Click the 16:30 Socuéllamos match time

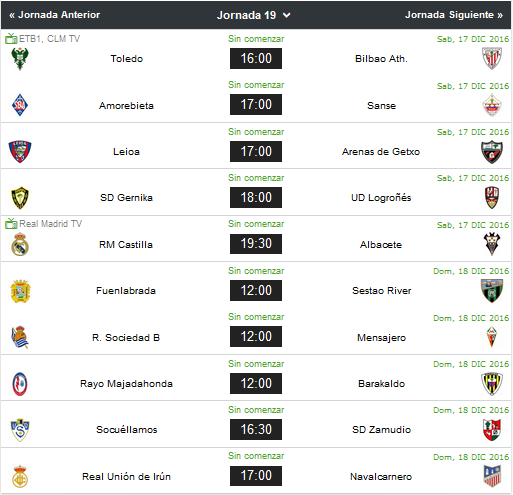[x=256, y=429]
